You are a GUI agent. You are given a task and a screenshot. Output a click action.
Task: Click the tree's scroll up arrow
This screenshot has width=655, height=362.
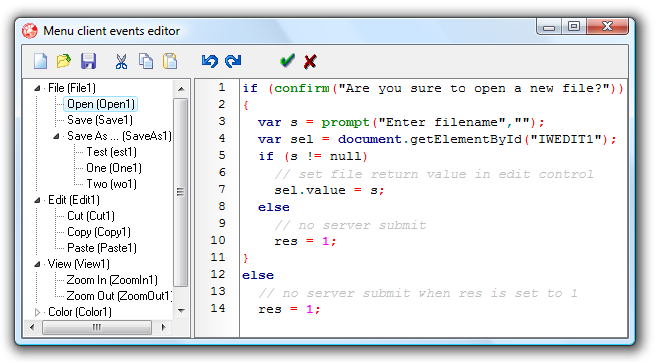pos(181,89)
